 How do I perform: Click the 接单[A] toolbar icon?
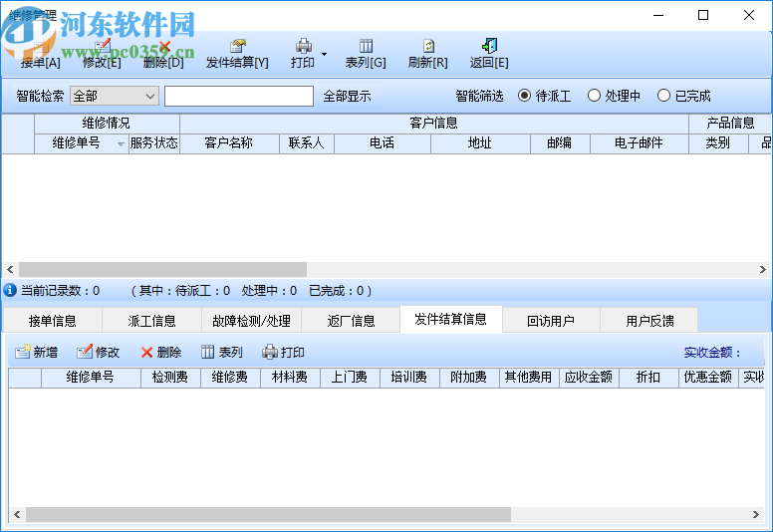(x=41, y=47)
